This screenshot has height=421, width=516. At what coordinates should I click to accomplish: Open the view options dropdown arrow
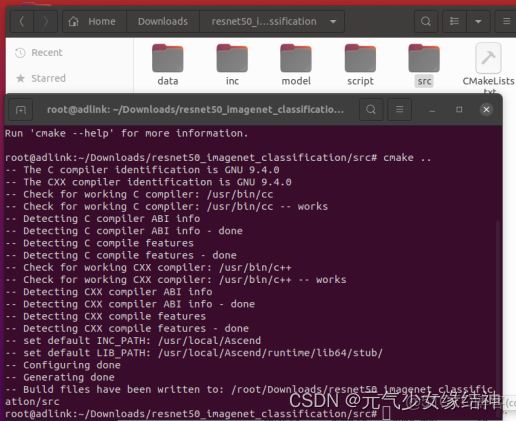478,22
